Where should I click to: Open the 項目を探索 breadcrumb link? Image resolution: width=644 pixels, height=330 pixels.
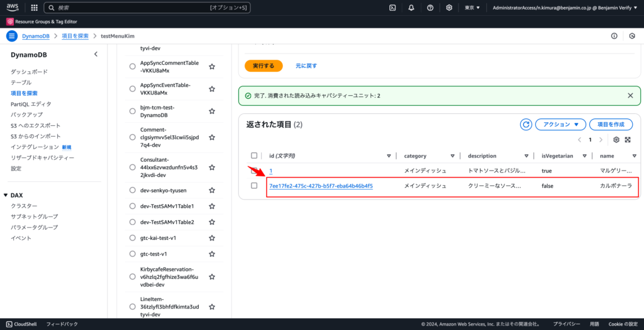pyautogui.click(x=75, y=36)
